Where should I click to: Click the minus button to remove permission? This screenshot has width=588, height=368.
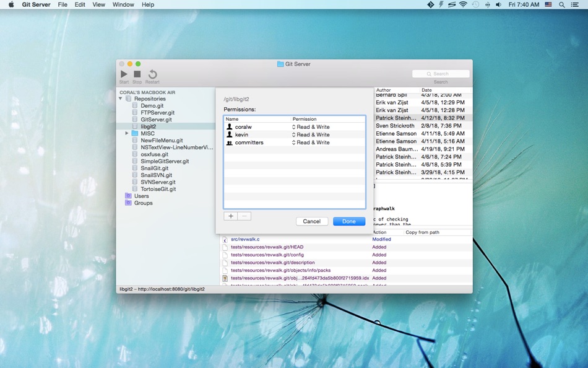coord(244,216)
